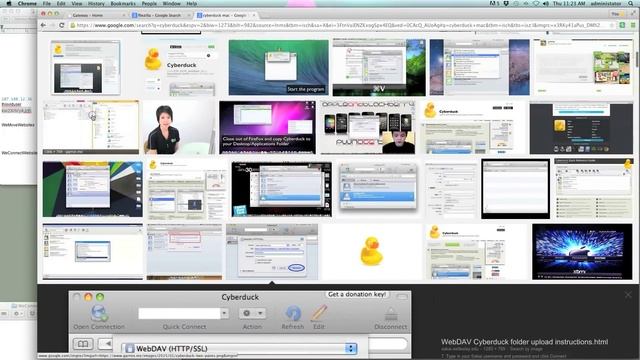
Task: Open the black-bordered blank window thumbnail
Action: tap(516, 189)
